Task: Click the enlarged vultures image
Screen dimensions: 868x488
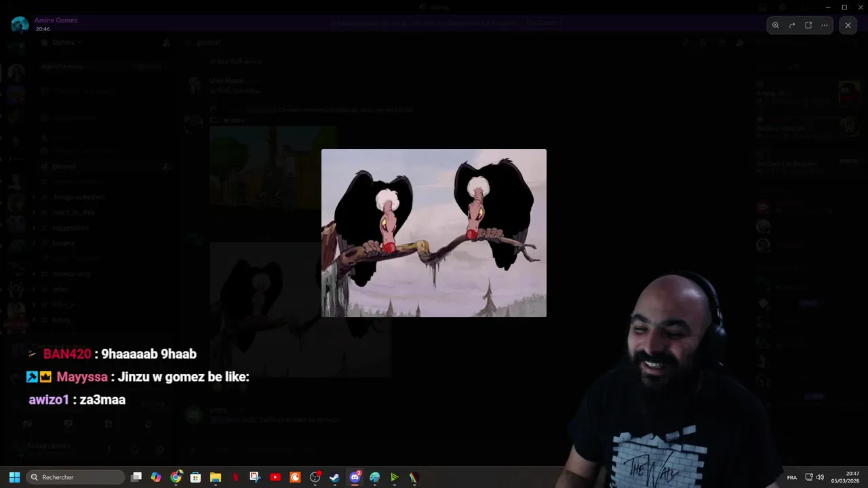Action: click(434, 233)
